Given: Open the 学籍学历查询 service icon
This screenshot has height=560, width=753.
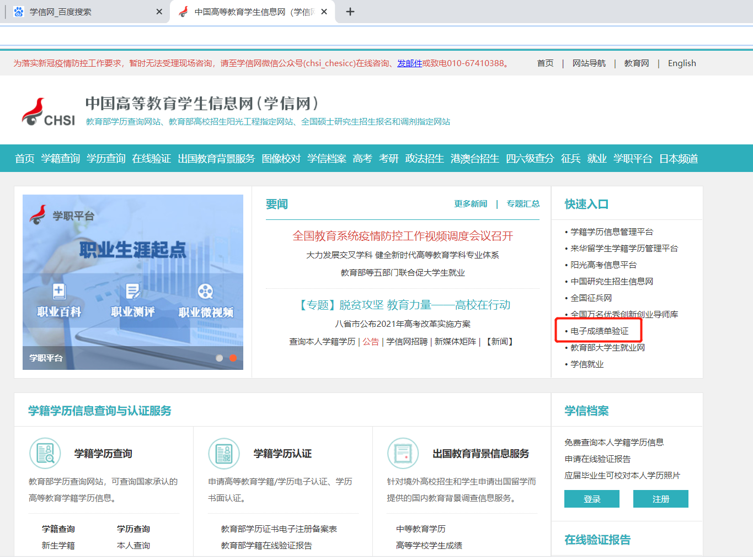Looking at the screenshot, I should 45,453.
